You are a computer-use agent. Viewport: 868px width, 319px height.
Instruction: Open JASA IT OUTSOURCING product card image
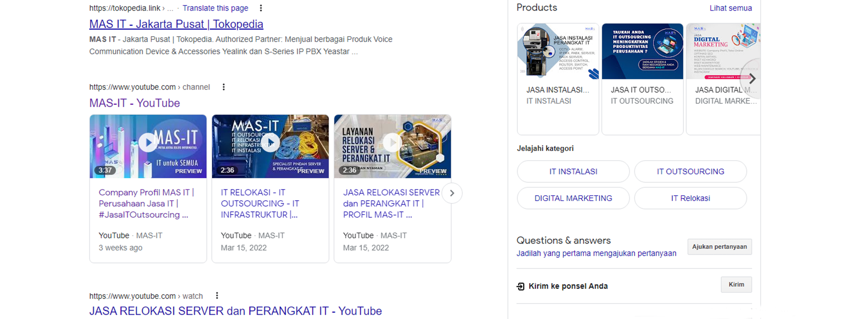click(x=642, y=51)
